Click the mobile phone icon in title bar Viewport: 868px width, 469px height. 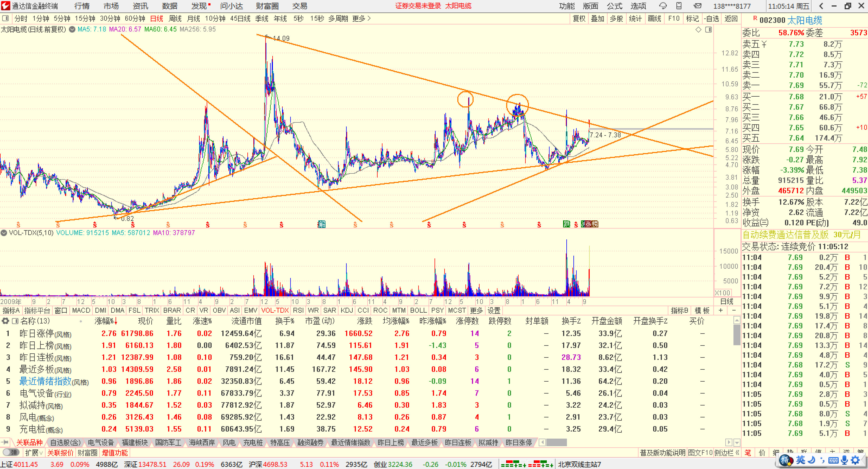679,6
